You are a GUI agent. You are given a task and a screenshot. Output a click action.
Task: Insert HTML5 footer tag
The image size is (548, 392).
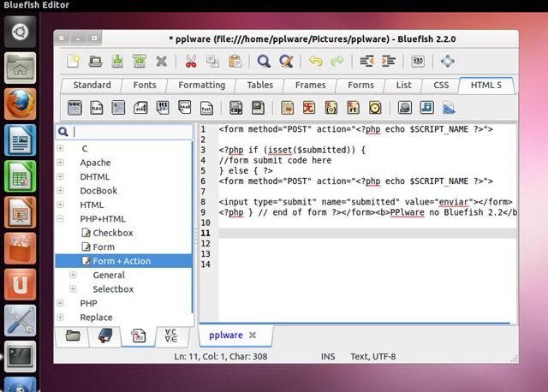point(206,108)
